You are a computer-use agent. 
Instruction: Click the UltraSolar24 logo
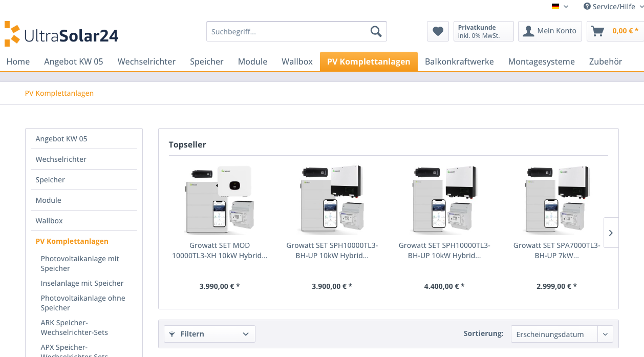click(61, 33)
